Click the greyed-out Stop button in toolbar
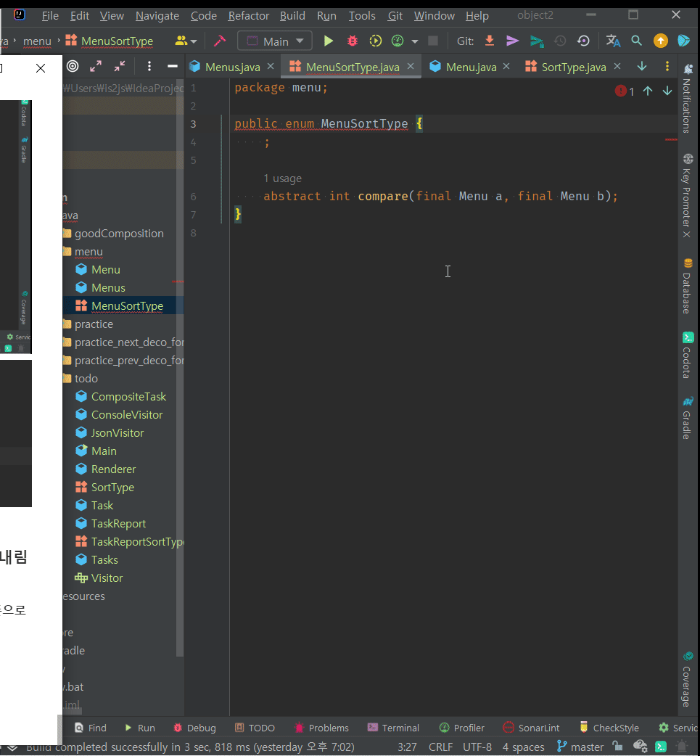 [433, 41]
